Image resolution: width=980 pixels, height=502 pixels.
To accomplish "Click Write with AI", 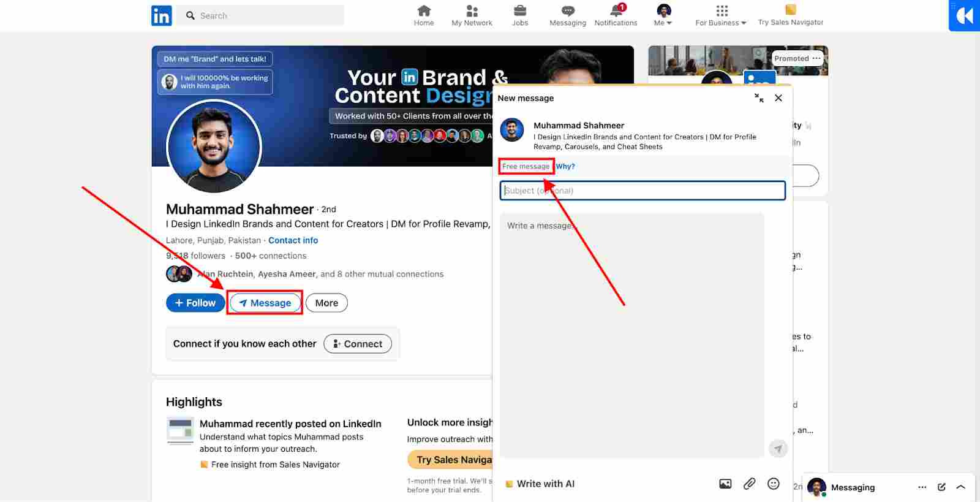I will (540, 484).
